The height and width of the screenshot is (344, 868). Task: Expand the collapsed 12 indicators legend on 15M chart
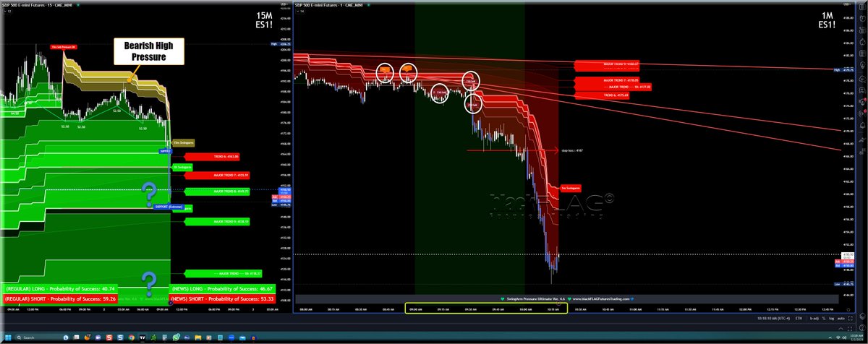(7, 11)
